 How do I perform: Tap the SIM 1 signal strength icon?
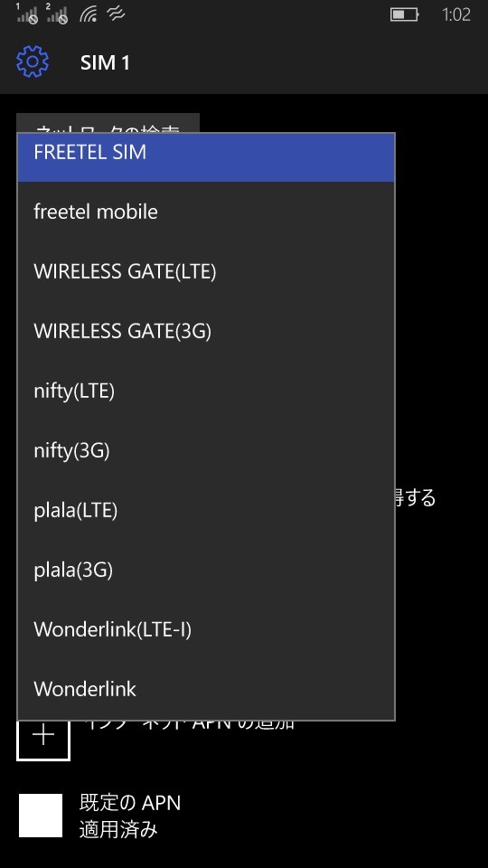[26, 14]
